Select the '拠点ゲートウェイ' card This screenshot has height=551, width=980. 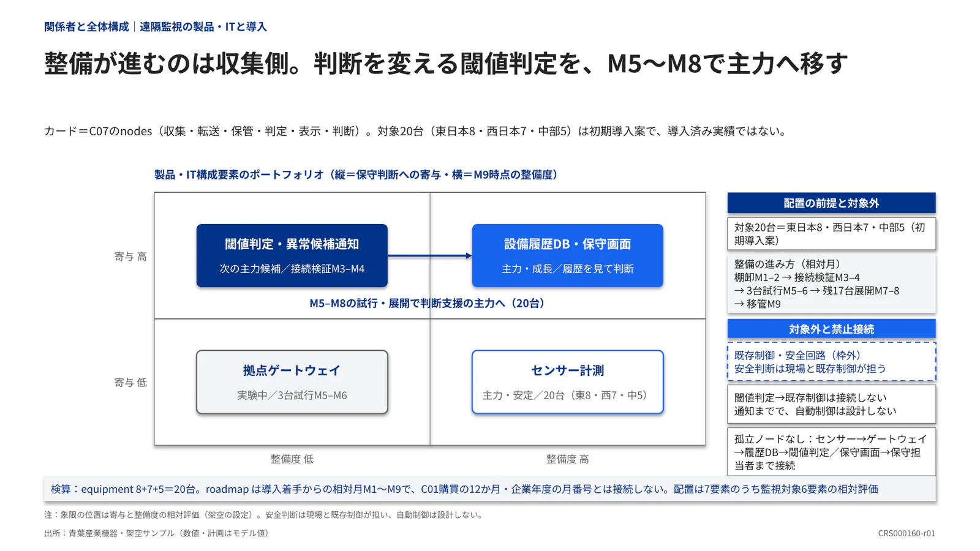click(292, 382)
